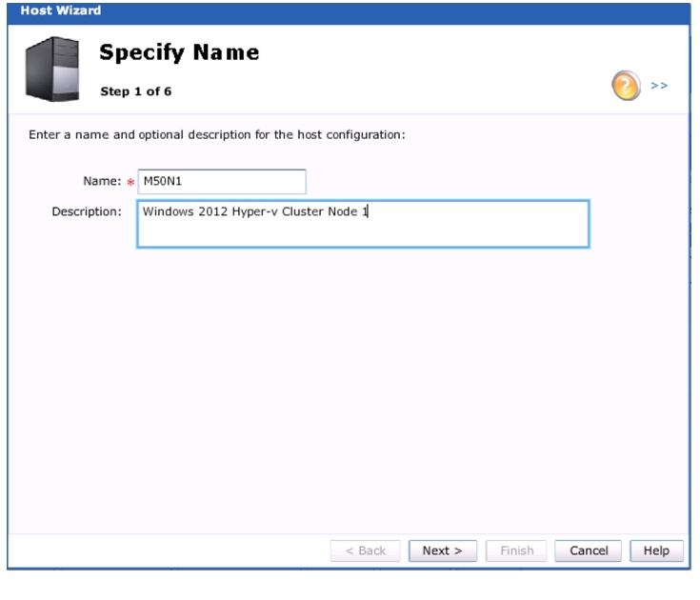Click the Host Wizard title bar text

[61, 10]
